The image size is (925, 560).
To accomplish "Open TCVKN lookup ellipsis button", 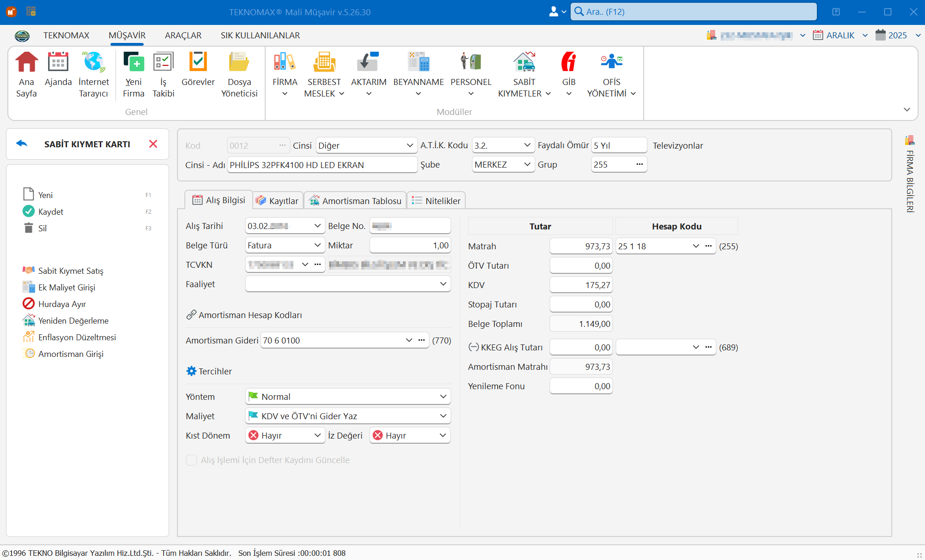I will coord(317,265).
